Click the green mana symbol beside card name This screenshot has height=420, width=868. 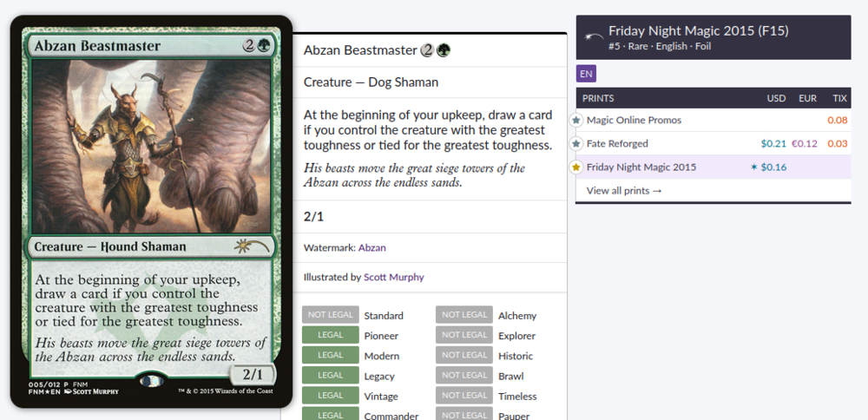click(x=444, y=51)
